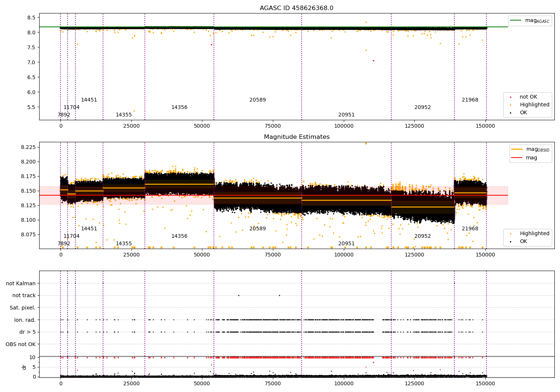Click OBSID label 14356 in top plot
The image size is (560, 392).
point(179,108)
